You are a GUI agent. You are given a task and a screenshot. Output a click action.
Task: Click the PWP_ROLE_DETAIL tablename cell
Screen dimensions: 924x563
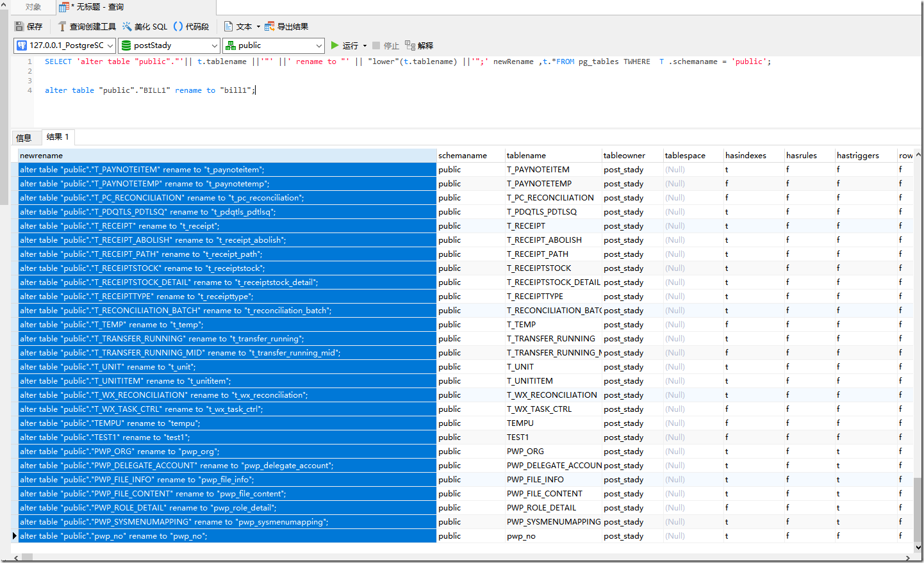[x=553, y=508]
